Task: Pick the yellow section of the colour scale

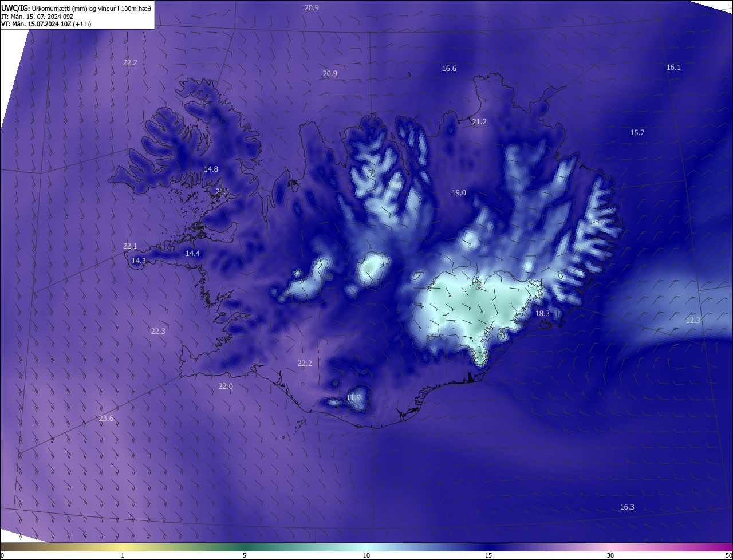Action: (123, 547)
